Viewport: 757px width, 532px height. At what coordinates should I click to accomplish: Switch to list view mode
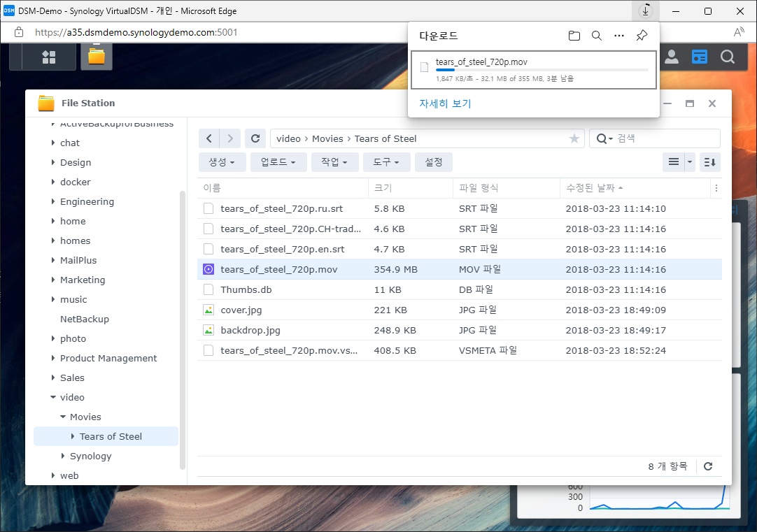coord(674,162)
